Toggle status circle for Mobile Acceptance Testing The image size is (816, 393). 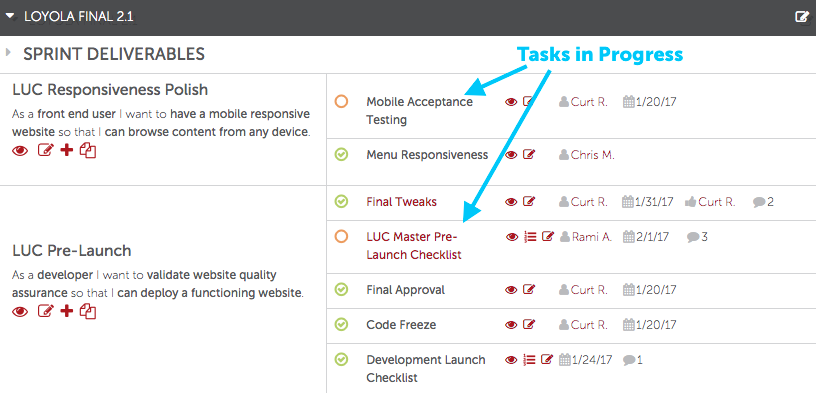coord(341,101)
